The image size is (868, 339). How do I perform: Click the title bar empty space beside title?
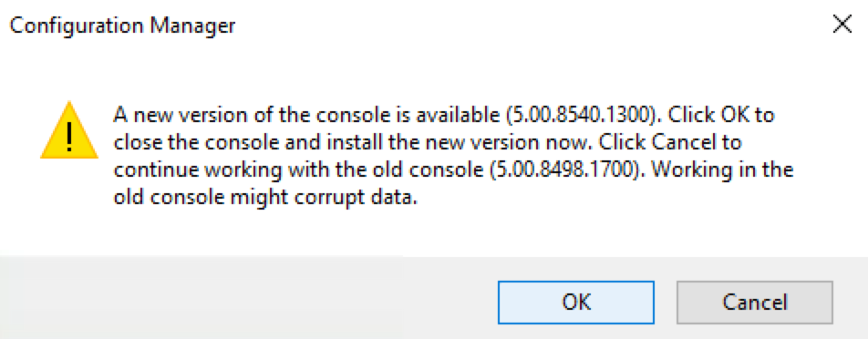pos(532,25)
